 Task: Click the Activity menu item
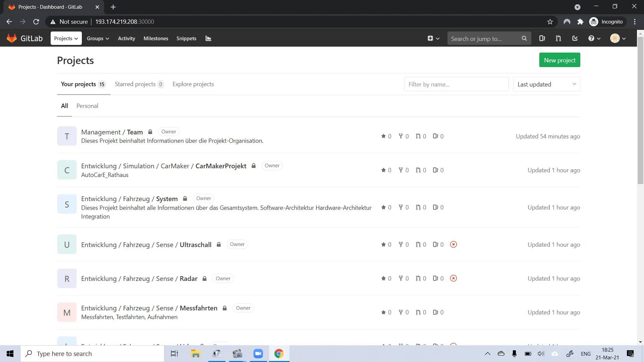click(126, 38)
